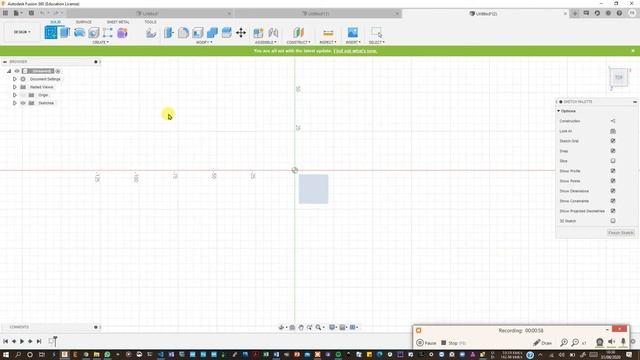Toggle the Show Constraints checkbox
640x360 pixels.
(x=613, y=201)
